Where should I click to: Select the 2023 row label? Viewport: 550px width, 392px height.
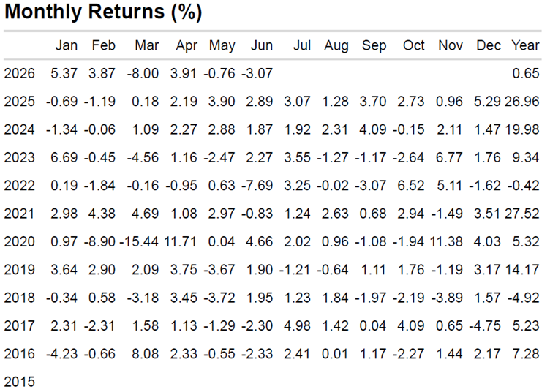(19, 158)
